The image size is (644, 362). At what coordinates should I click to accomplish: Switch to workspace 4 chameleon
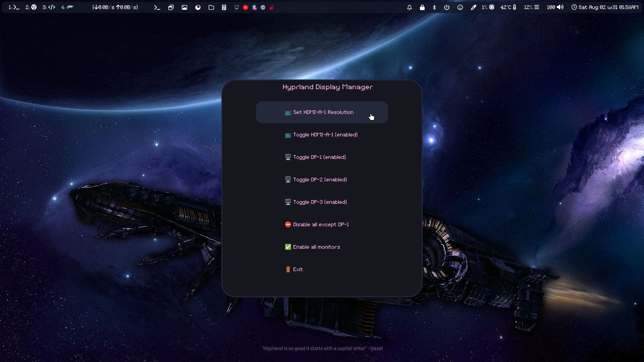67,7
